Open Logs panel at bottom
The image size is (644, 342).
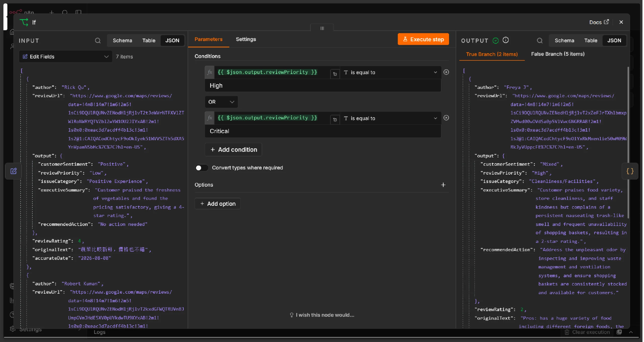coord(99,332)
